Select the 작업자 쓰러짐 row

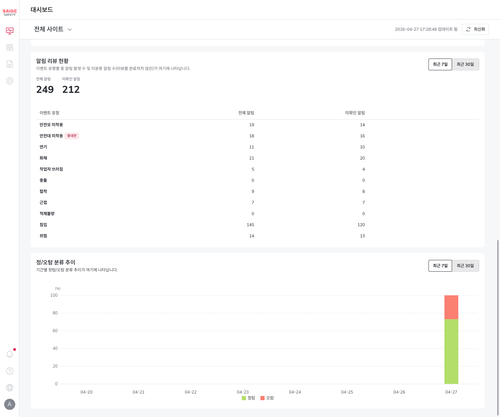tap(257, 169)
